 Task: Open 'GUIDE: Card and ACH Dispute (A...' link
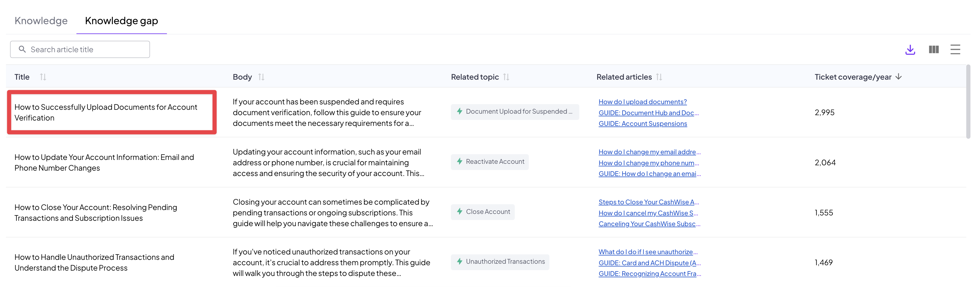(649, 263)
